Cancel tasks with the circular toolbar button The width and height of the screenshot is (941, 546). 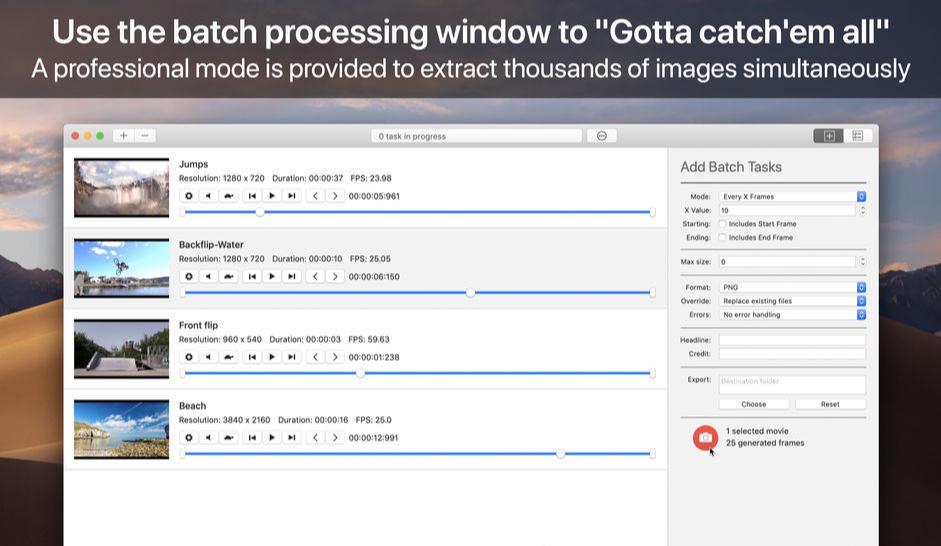pyautogui.click(x=601, y=136)
